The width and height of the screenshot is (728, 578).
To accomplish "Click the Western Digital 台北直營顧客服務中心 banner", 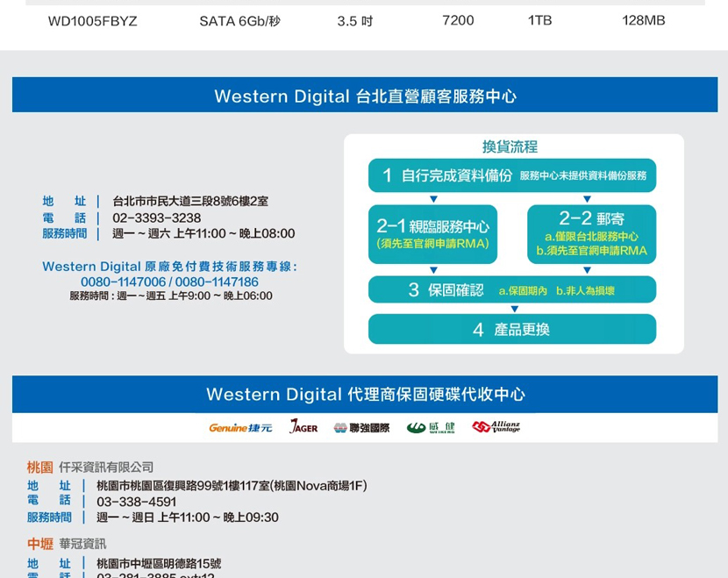I will pos(365,96).
